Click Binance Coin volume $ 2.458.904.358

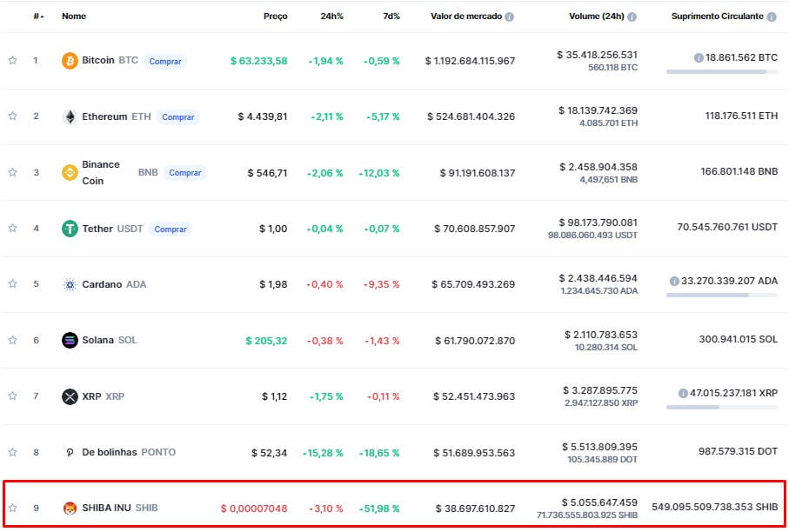coord(598,167)
